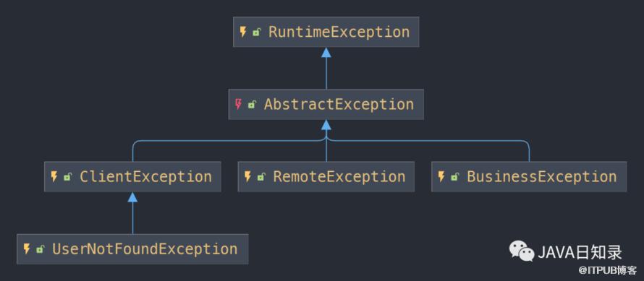Image resolution: width=644 pixels, height=281 pixels.
Task: Click the lightning icon on BusinessException
Action: 441,177
